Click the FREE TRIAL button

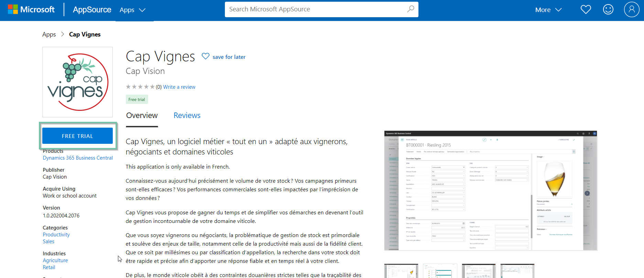click(x=77, y=136)
